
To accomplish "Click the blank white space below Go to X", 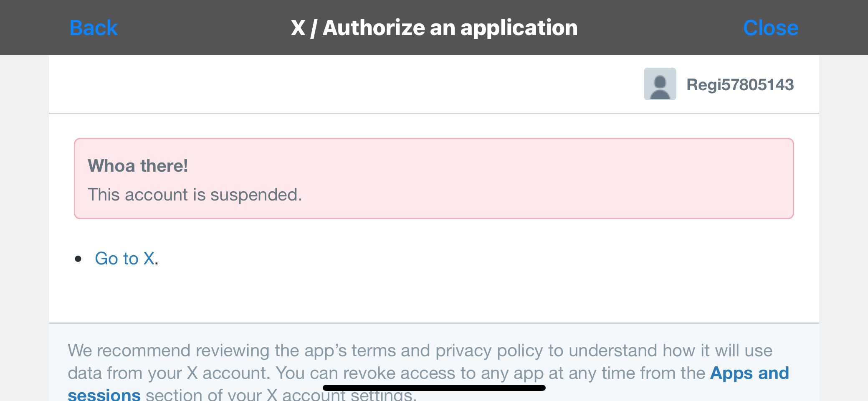I will point(434,297).
